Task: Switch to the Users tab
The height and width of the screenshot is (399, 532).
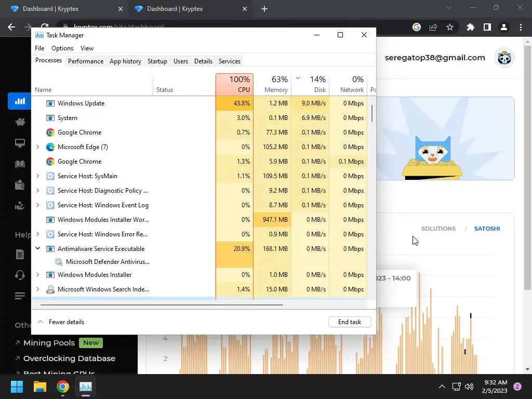Action: [180, 61]
